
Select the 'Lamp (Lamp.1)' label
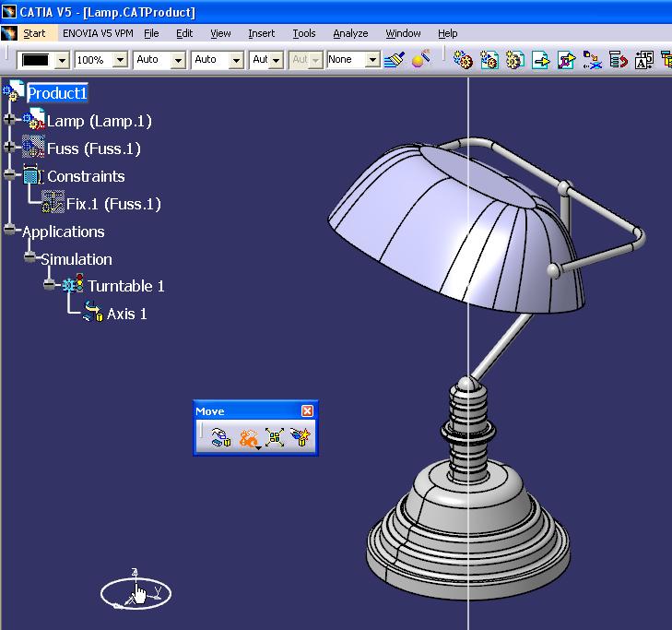pos(99,121)
